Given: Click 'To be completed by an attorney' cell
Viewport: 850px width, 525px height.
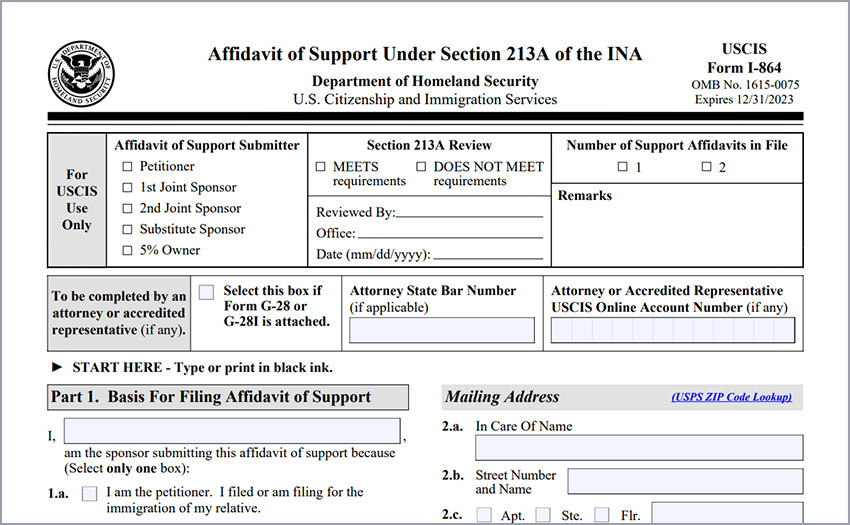Looking at the screenshot, I should [119, 313].
